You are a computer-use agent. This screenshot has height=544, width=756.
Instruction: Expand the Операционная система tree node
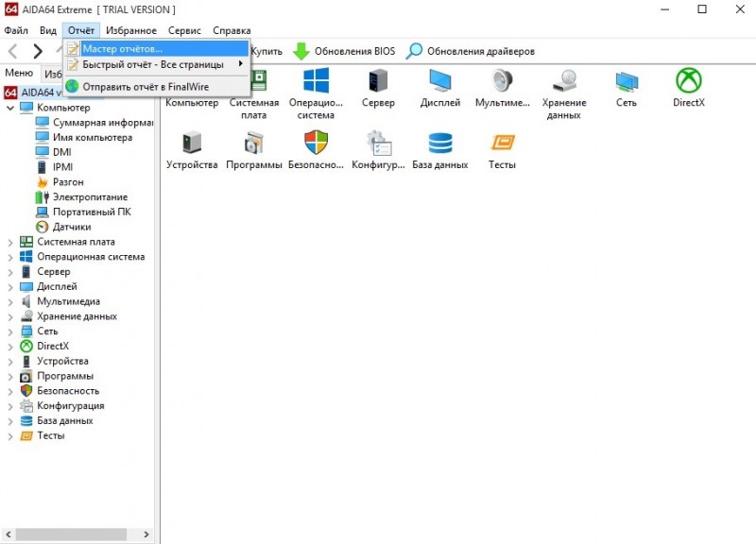point(10,257)
